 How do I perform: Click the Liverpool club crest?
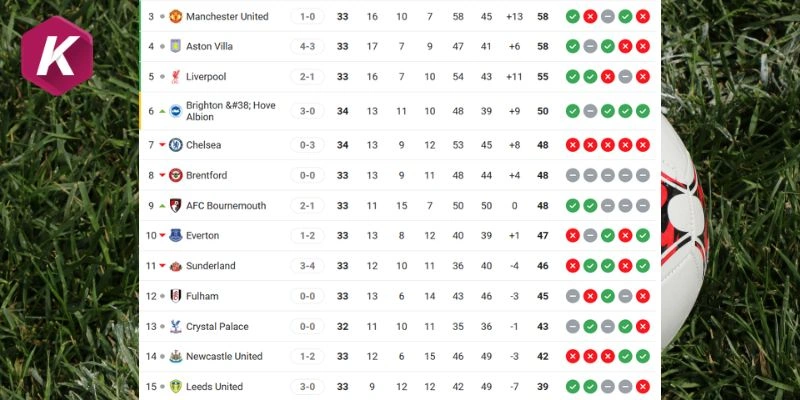click(175, 76)
